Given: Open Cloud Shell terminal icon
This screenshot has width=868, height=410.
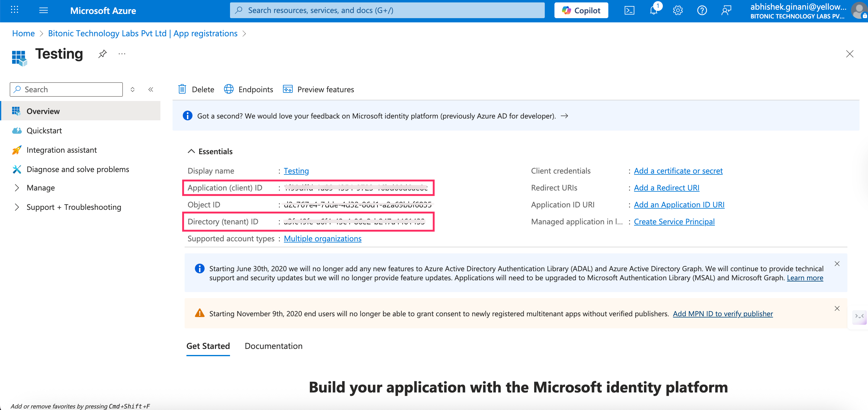Looking at the screenshot, I should 629,11.
